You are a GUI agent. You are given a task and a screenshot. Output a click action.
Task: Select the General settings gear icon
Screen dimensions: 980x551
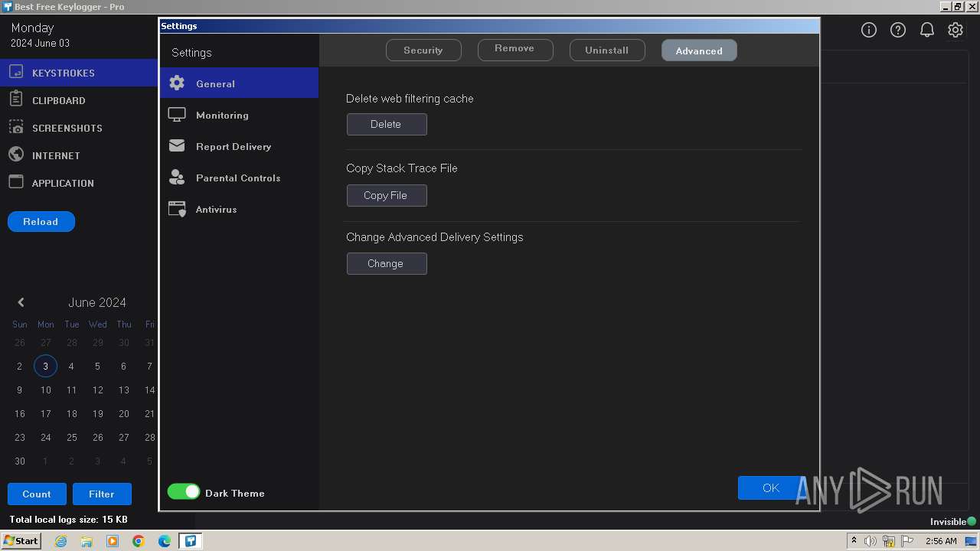click(177, 83)
